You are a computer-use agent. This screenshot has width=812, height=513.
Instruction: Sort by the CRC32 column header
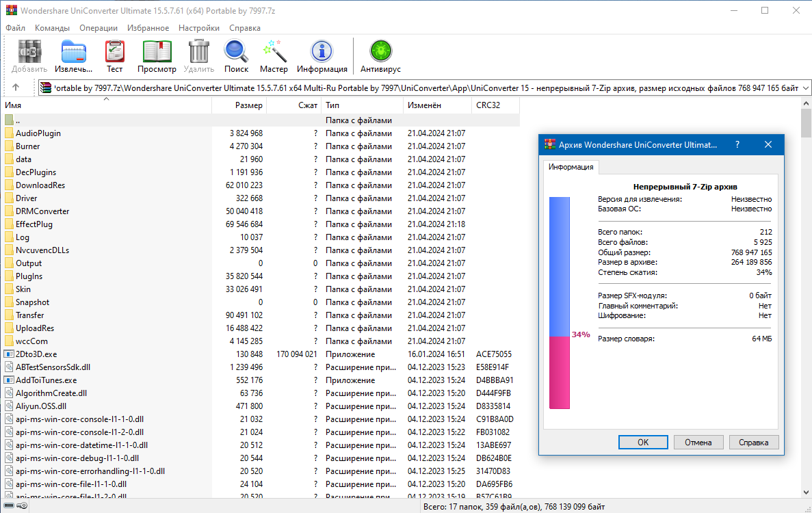(x=495, y=105)
